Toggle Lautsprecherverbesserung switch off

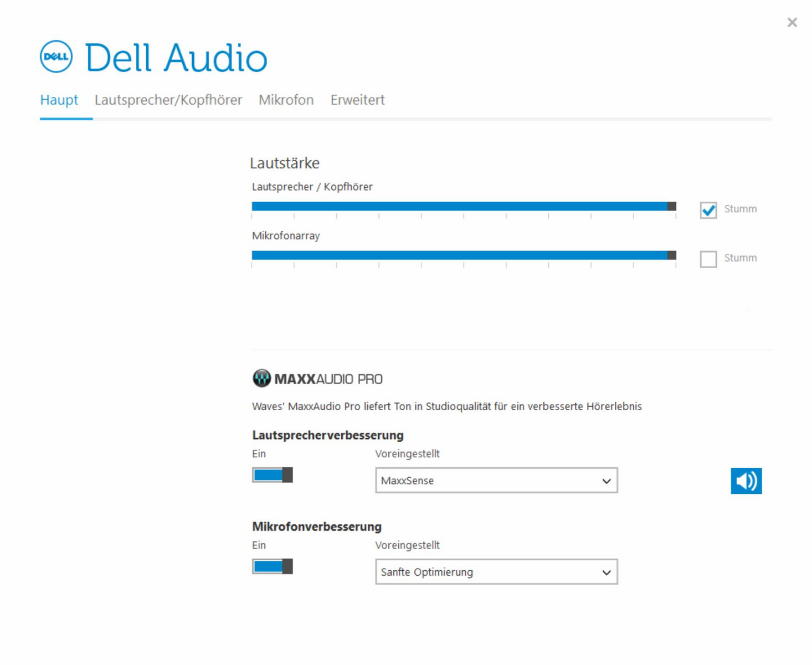pos(273,475)
